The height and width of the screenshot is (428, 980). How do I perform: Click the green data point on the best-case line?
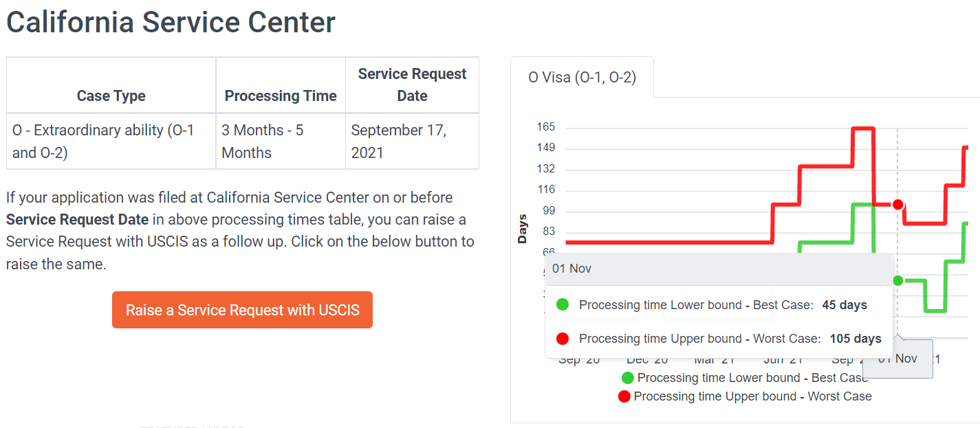click(x=897, y=280)
